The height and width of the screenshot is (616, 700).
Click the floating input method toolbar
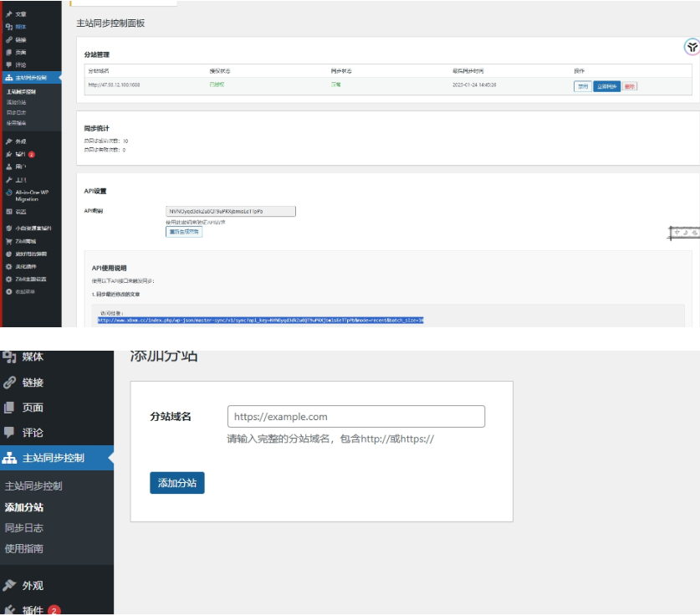point(682,233)
